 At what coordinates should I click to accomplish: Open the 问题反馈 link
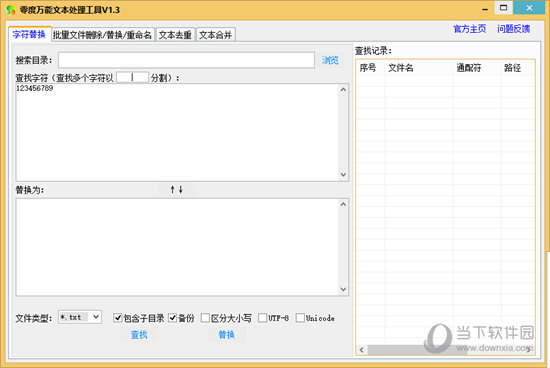tap(513, 29)
